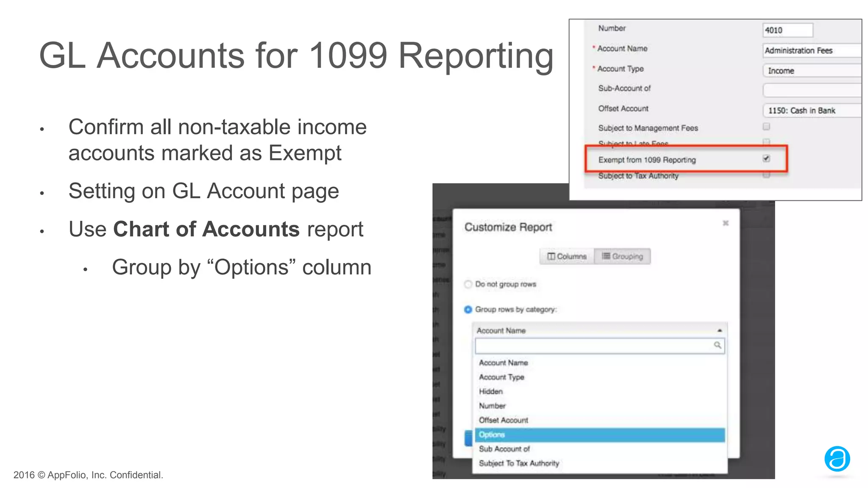Image resolution: width=868 pixels, height=488 pixels.
Task: Uncheck Exempt from 1099 Reporting checkbox
Action: point(766,158)
